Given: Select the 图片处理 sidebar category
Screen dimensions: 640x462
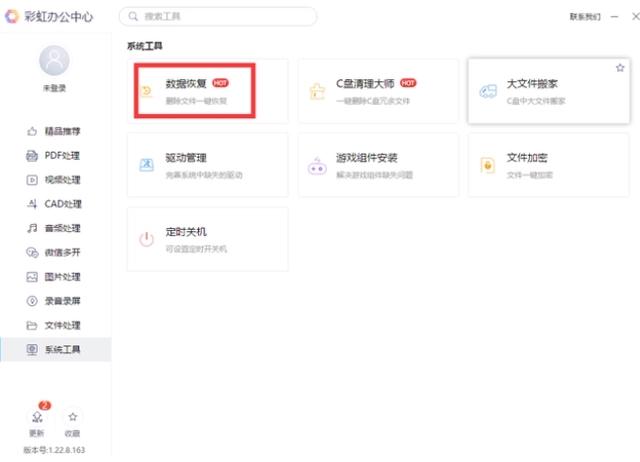Looking at the screenshot, I should (x=54, y=277).
